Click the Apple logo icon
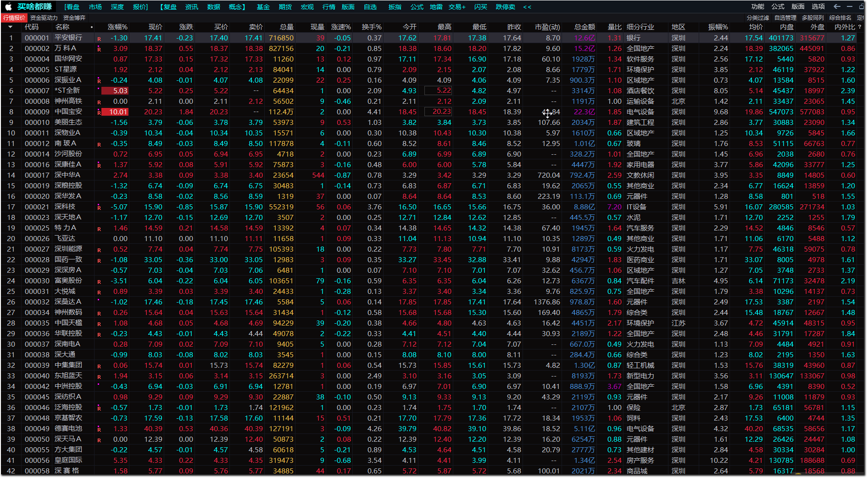This screenshot has height=478, width=868. (x=8, y=7)
